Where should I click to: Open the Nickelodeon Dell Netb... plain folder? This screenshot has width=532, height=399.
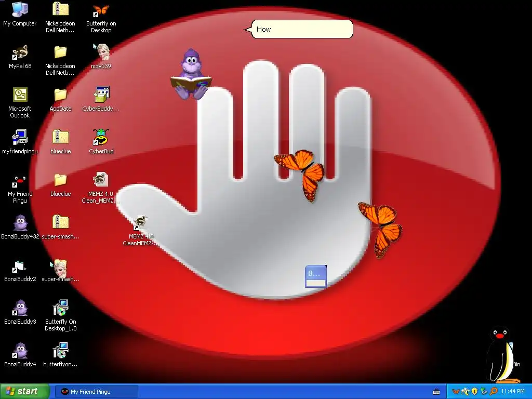click(x=60, y=60)
